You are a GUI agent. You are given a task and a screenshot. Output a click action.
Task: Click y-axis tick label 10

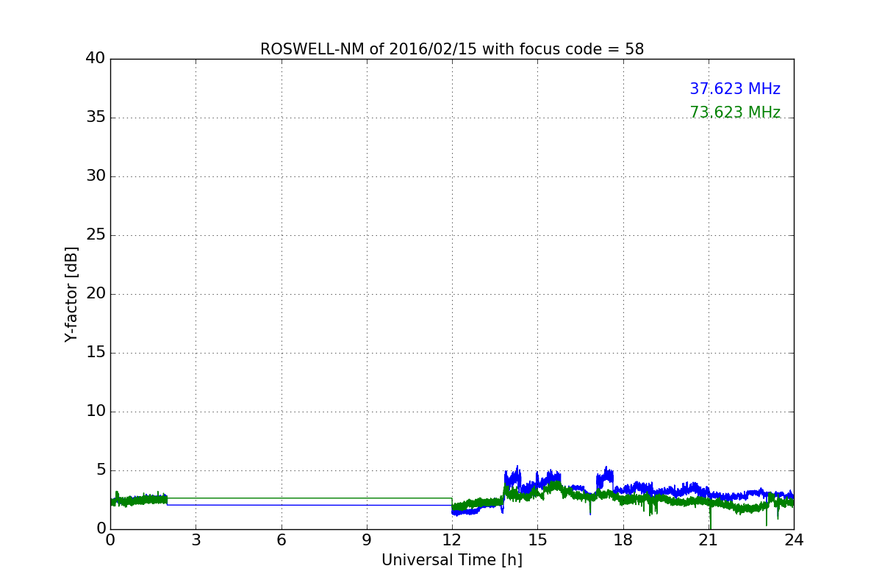tap(96, 411)
